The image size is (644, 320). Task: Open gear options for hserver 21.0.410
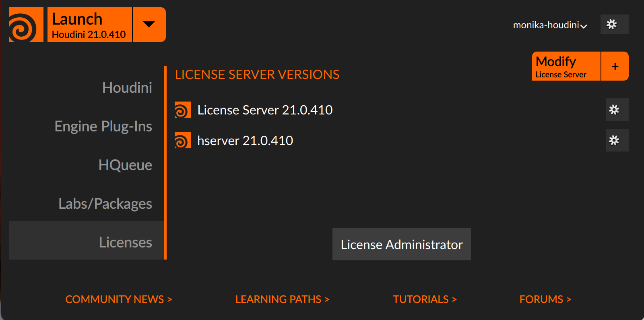[x=617, y=140]
